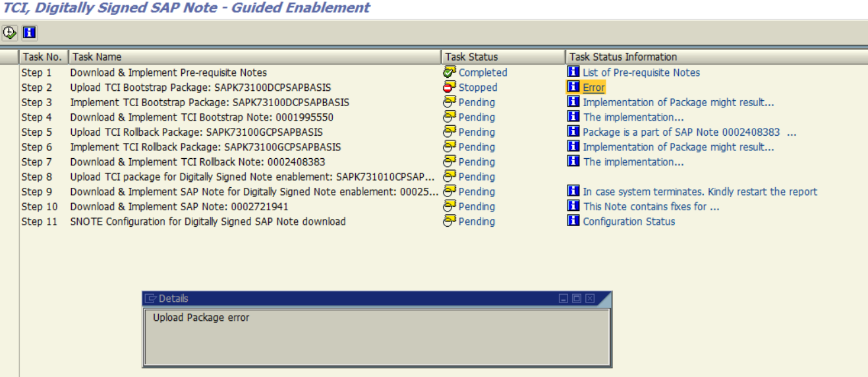Click Step 5 Pending status icon

click(x=449, y=132)
